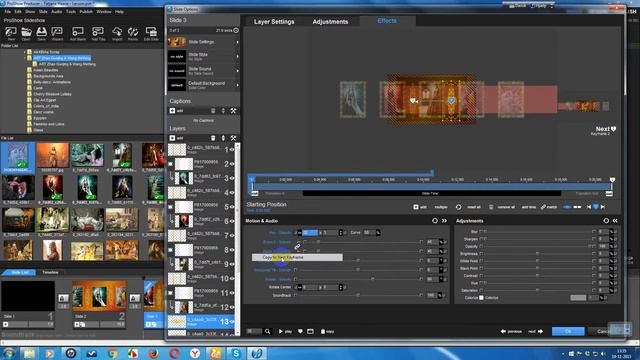Reset the Adjustments panel
Screen dimensions: 640x360
(x=606, y=221)
